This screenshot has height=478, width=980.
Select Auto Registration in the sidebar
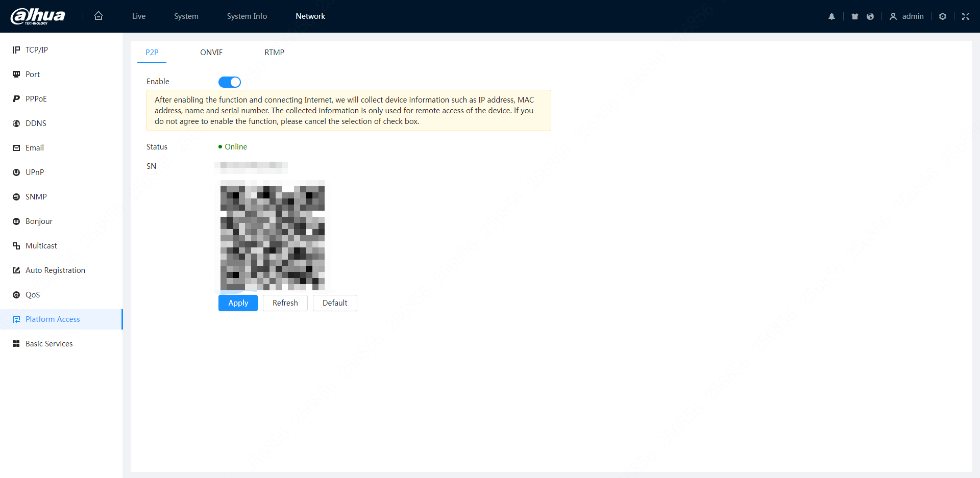[55, 270]
